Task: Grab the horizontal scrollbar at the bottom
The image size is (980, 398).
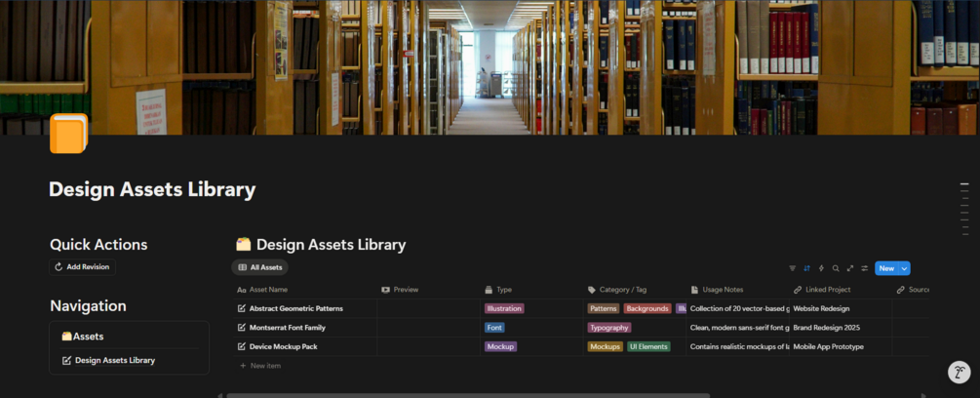Action: click(x=467, y=395)
